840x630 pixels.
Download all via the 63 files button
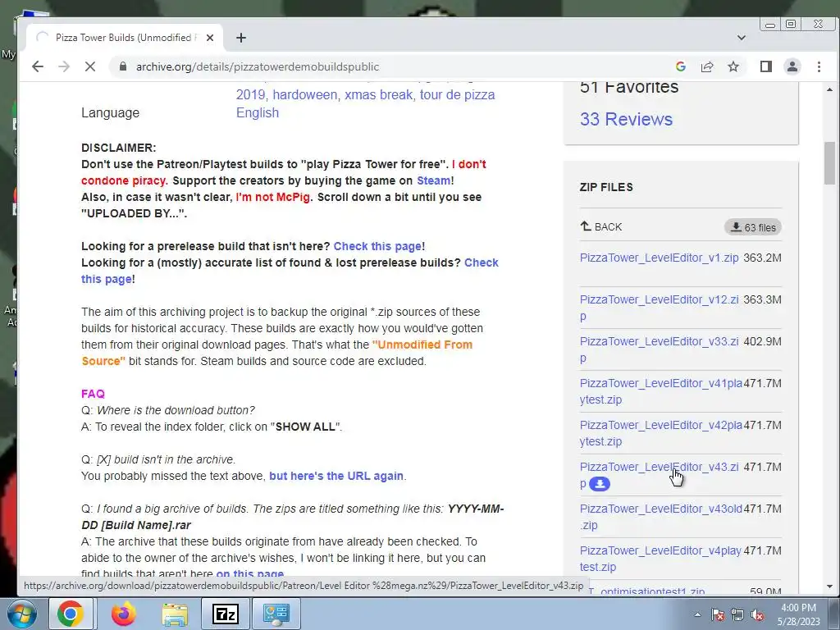[x=753, y=227]
